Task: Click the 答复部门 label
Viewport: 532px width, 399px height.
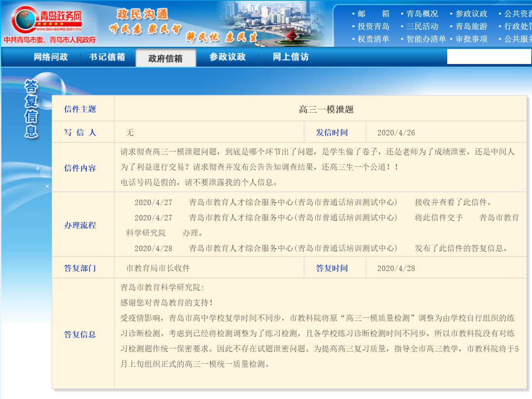Action: (x=80, y=268)
